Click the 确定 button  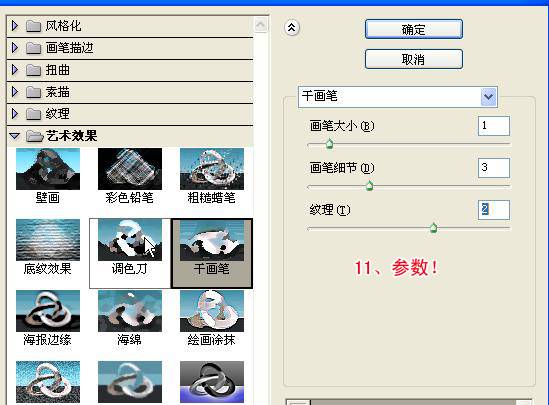414,29
